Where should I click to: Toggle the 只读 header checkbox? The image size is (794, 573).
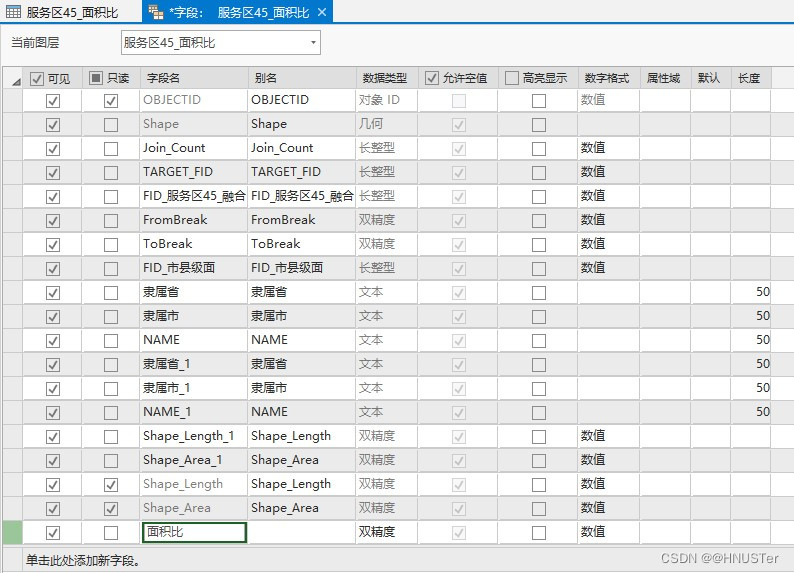[96, 78]
